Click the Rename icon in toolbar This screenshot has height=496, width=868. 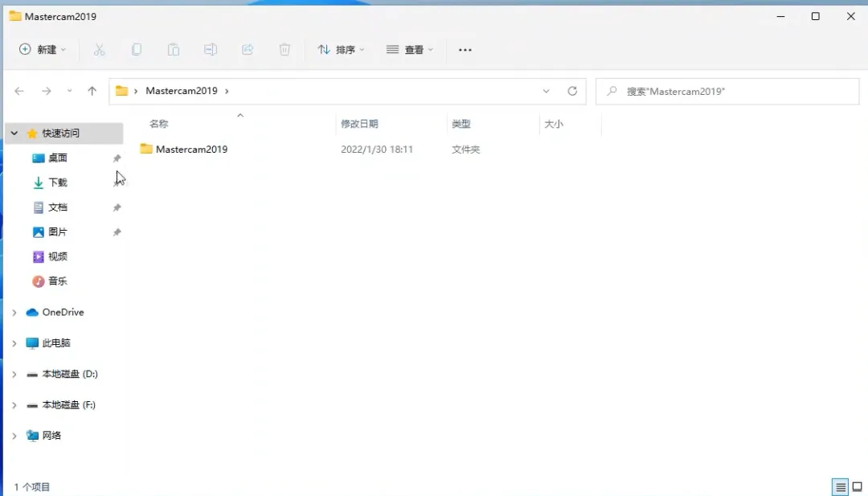point(211,50)
